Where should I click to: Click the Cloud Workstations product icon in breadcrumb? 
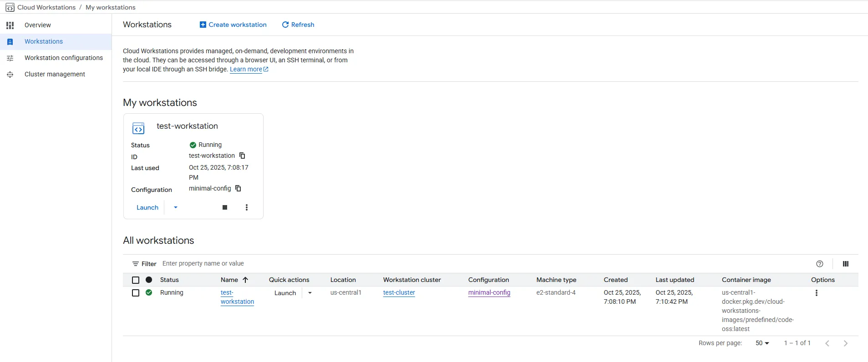click(10, 8)
